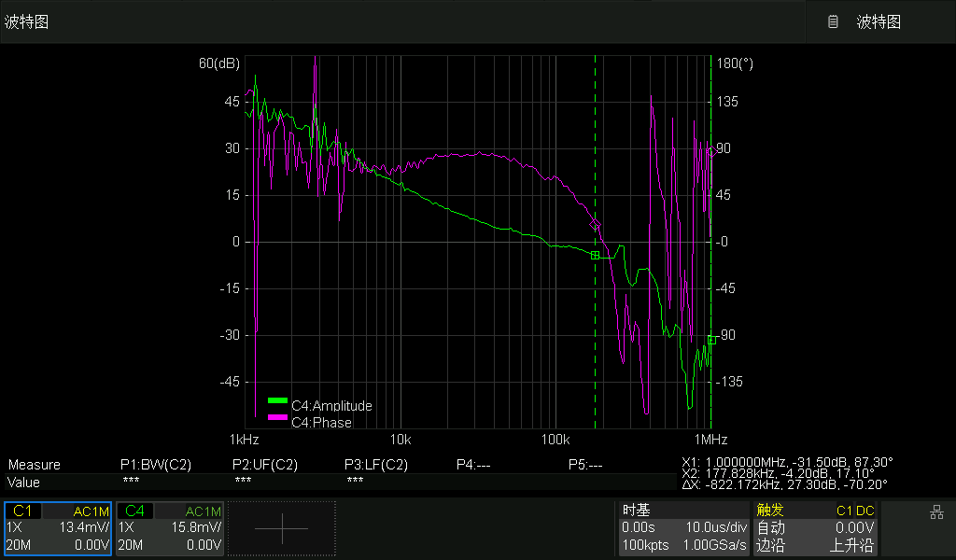Click the Measure row header
Image resolution: width=956 pixels, height=560 pixels.
pyautogui.click(x=35, y=465)
